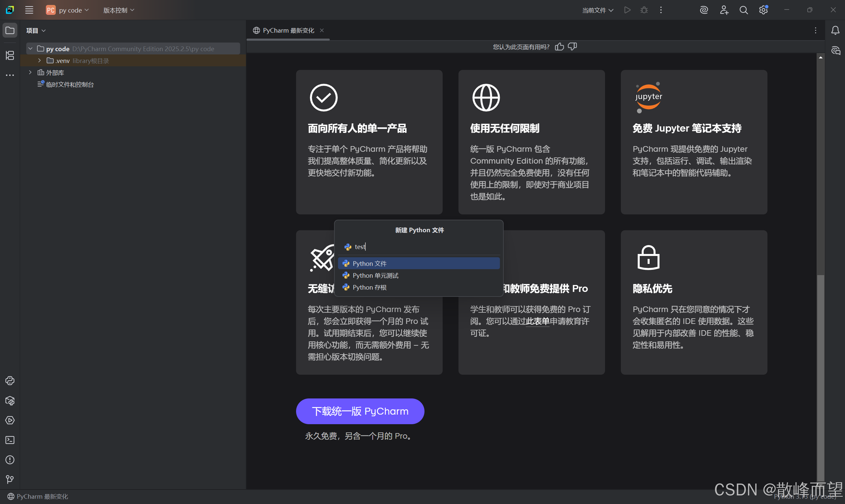The height and width of the screenshot is (504, 845).
Task: Open the Terminal tool window icon
Action: [x=10, y=440]
